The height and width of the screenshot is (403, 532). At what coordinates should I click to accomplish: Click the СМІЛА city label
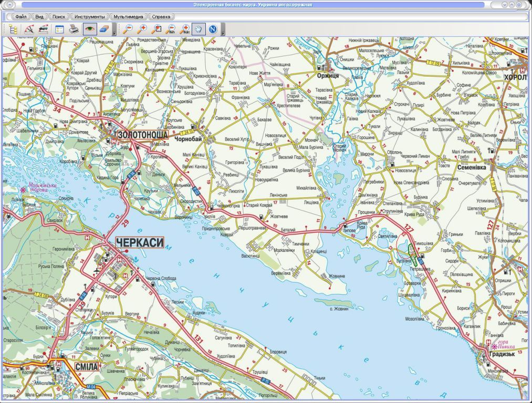click(x=87, y=366)
